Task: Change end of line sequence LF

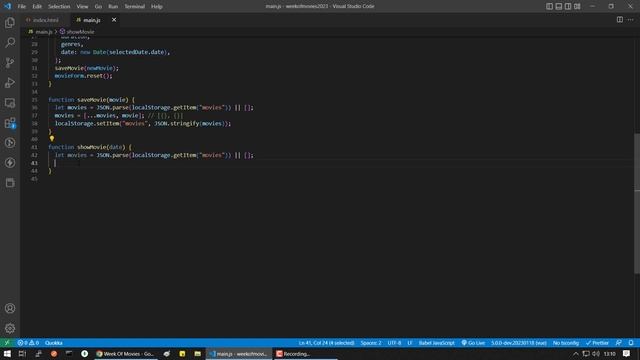Action: tap(409, 343)
